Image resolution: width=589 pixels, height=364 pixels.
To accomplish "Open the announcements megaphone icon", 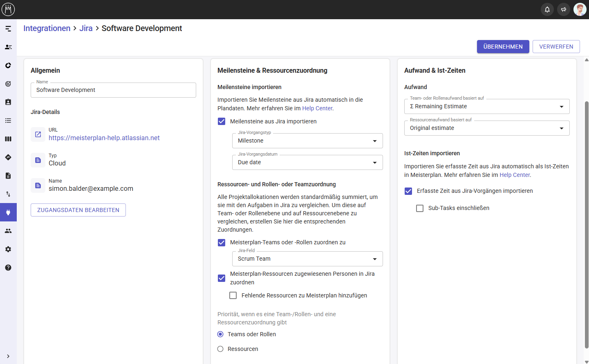I will pyautogui.click(x=564, y=9).
